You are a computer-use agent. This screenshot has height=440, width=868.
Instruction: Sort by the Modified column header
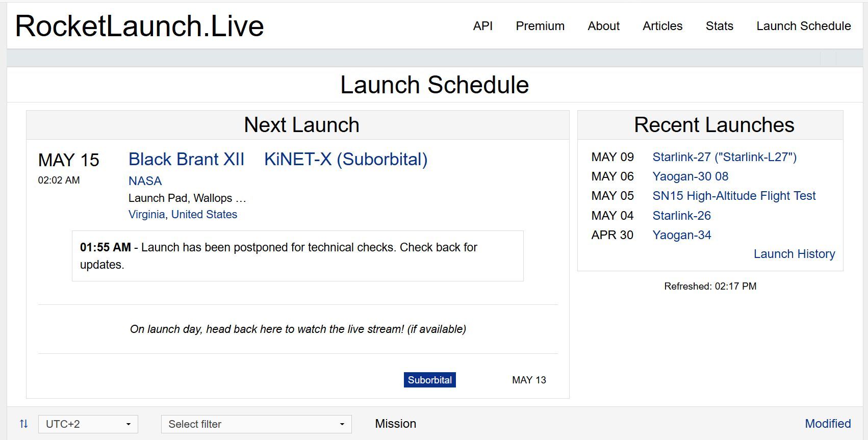827,424
